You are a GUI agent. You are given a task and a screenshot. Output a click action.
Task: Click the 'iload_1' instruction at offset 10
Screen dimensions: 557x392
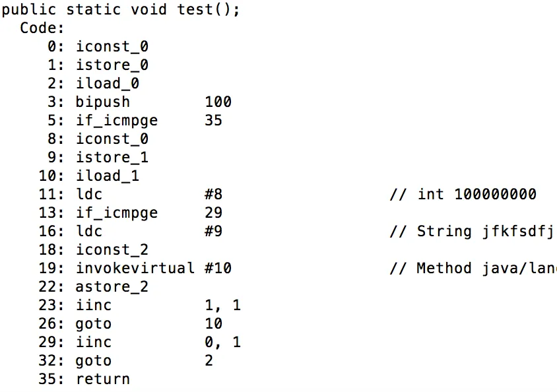pyautogui.click(x=108, y=176)
